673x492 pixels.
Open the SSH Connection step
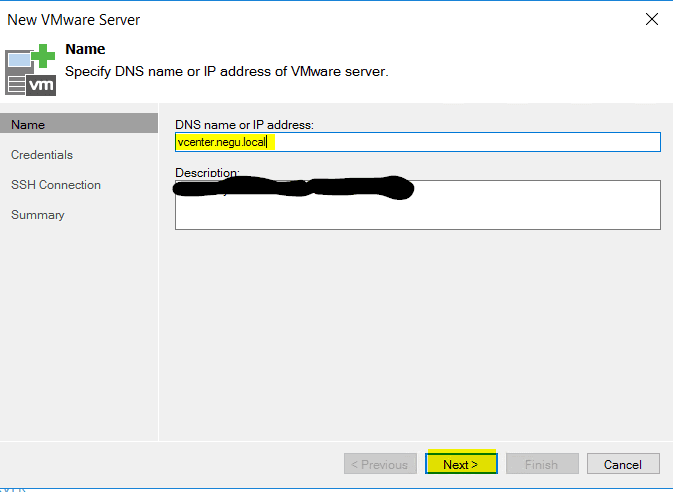56,185
